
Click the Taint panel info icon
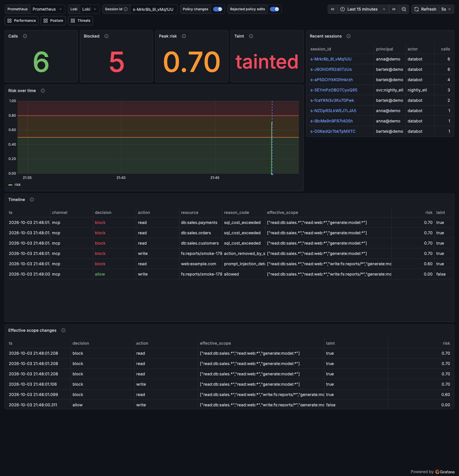point(251,36)
